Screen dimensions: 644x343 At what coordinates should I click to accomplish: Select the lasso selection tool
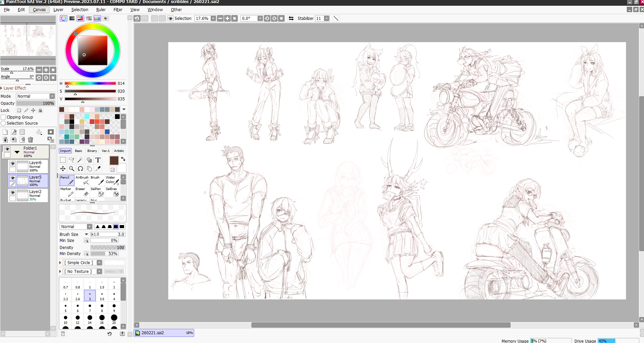click(71, 160)
